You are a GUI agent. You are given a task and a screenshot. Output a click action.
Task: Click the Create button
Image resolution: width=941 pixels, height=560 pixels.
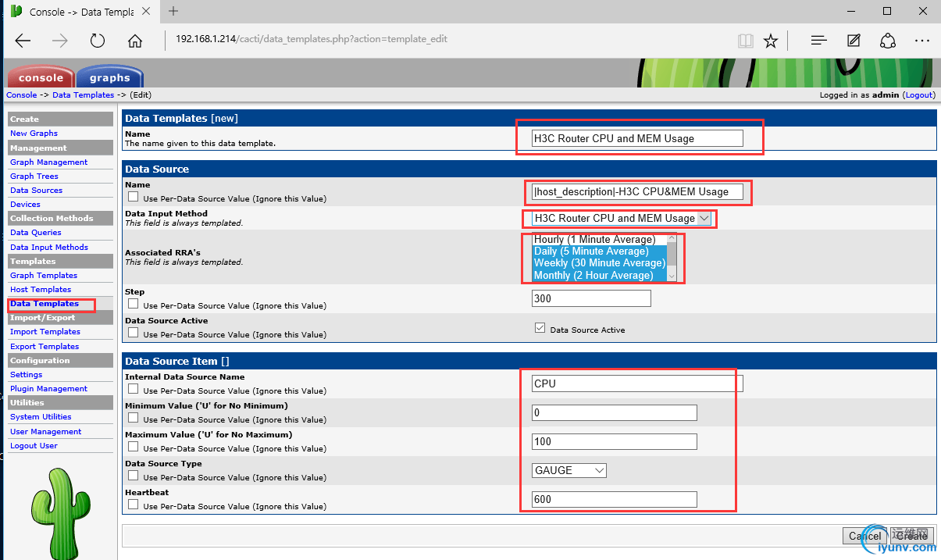click(911, 536)
